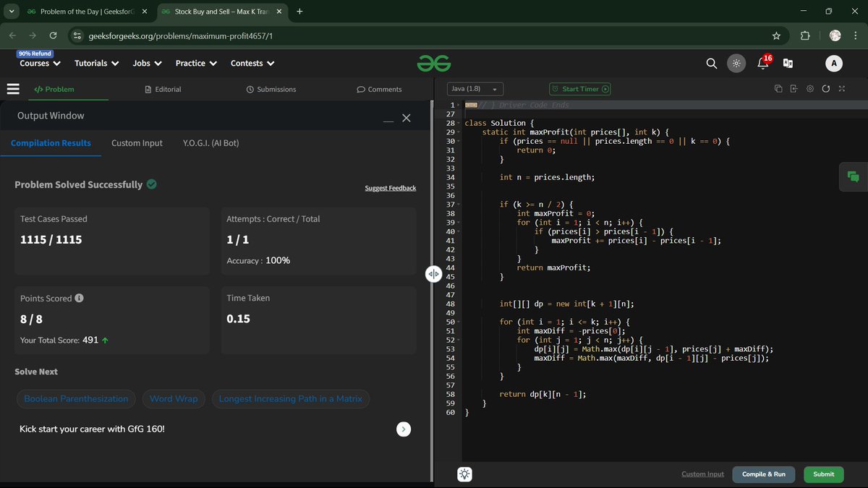This screenshot has height=488, width=868.
Task: Open notifications bell with 16 badge
Action: (x=762, y=63)
